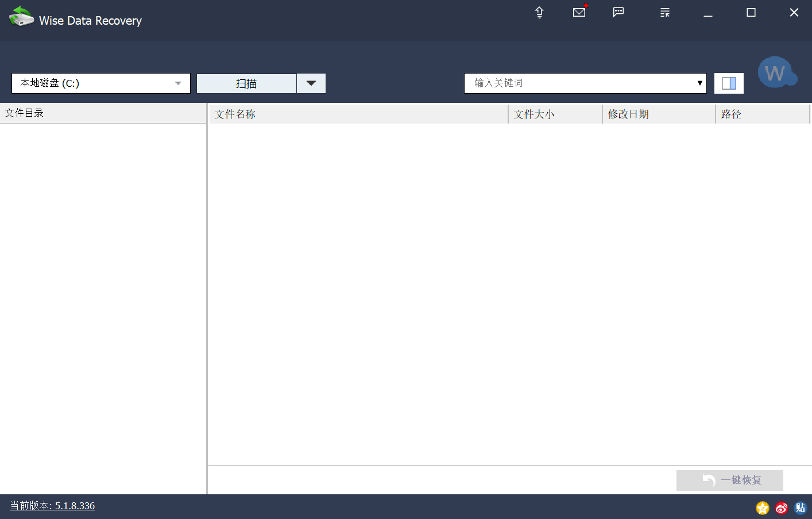Click the 当前版本 5.1.8.336 link

point(52,506)
